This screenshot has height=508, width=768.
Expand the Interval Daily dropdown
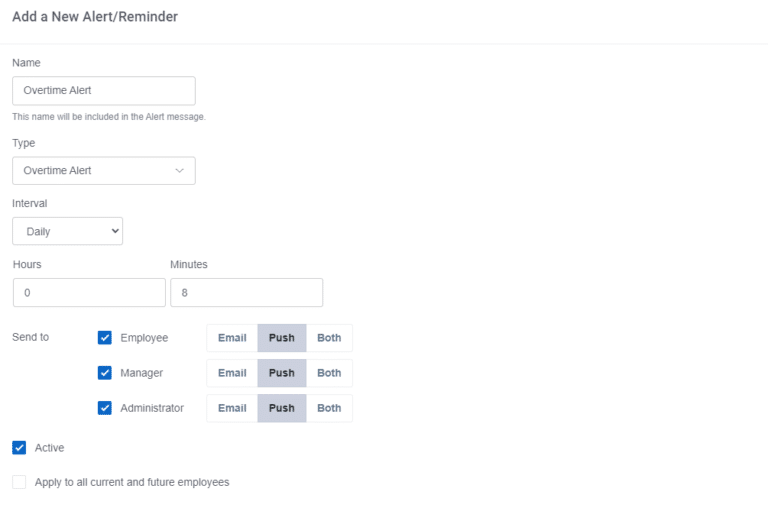[68, 231]
